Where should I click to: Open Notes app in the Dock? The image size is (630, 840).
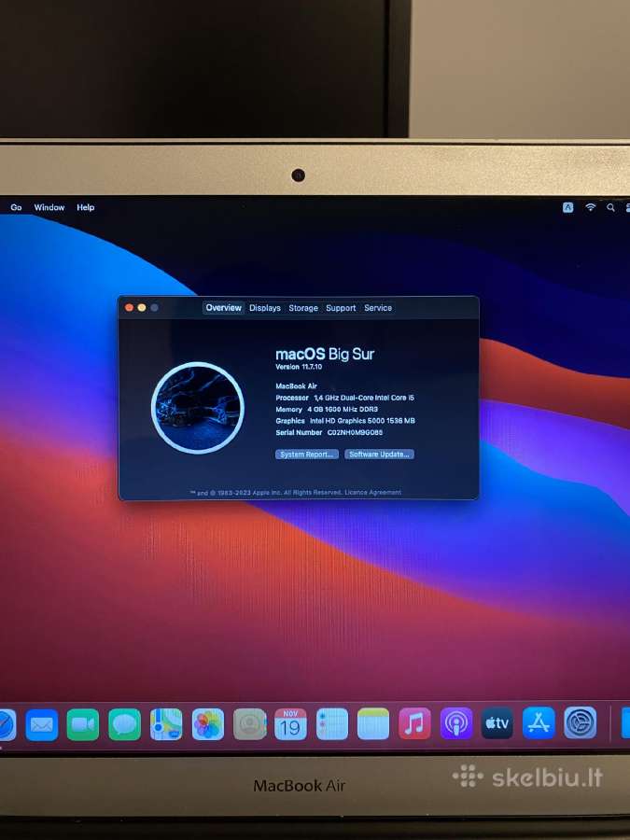pos(372,723)
